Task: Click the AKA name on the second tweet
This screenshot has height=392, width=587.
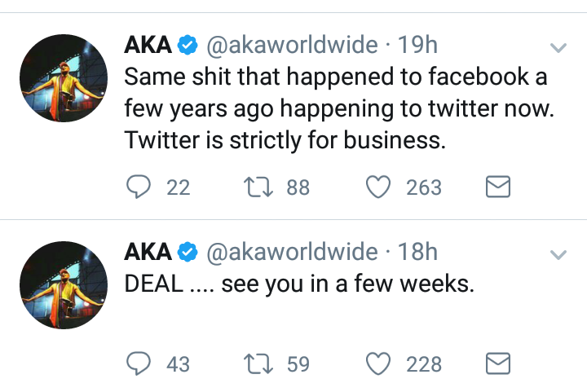Action: (148, 253)
